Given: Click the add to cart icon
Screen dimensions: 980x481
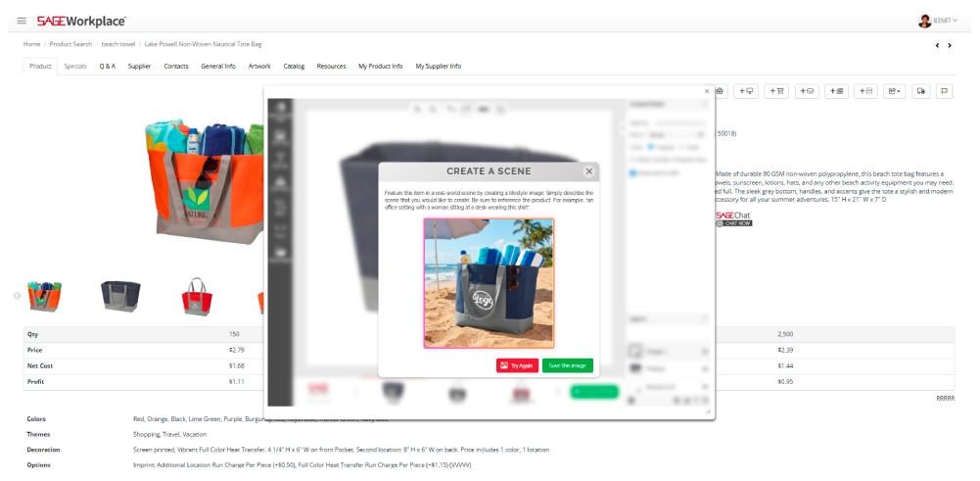Looking at the screenshot, I should 776,91.
